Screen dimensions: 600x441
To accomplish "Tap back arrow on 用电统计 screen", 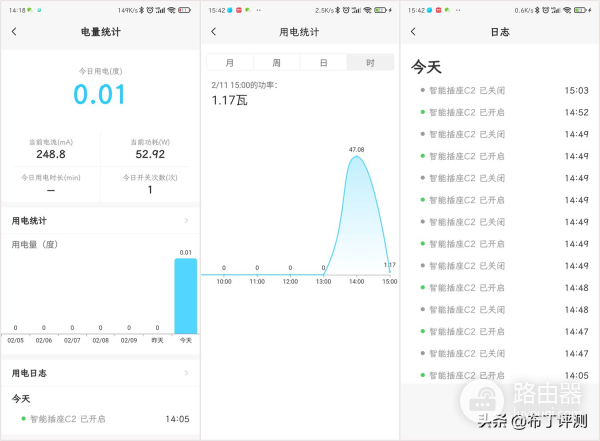I will coord(214,32).
